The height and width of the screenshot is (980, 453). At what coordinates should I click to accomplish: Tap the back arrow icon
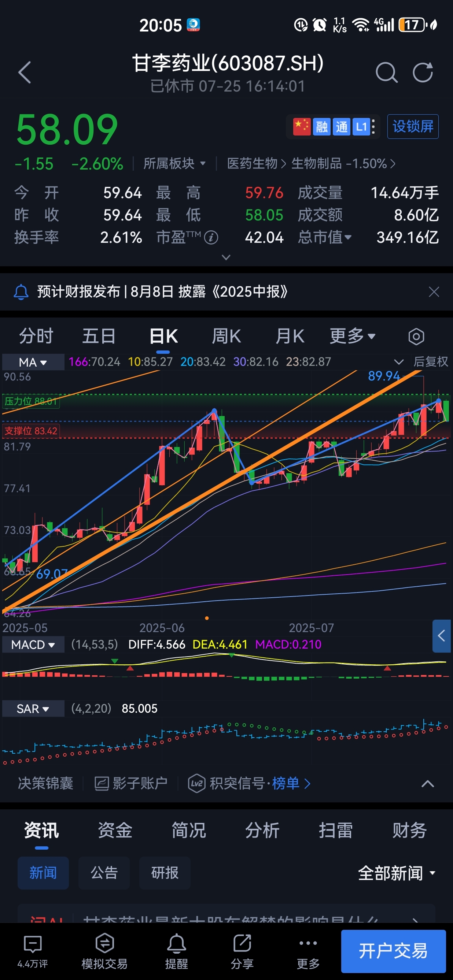pos(25,72)
